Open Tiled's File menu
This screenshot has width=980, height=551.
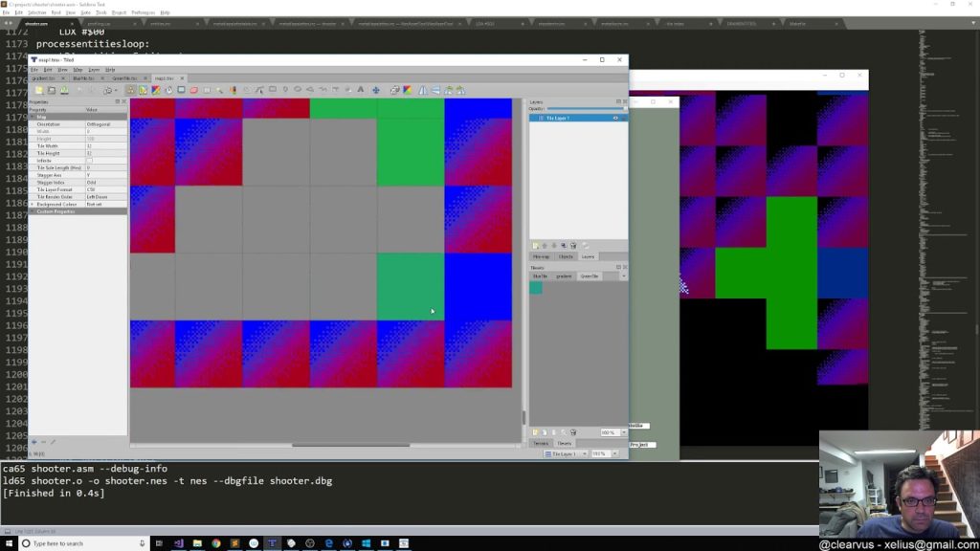click(x=34, y=70)
